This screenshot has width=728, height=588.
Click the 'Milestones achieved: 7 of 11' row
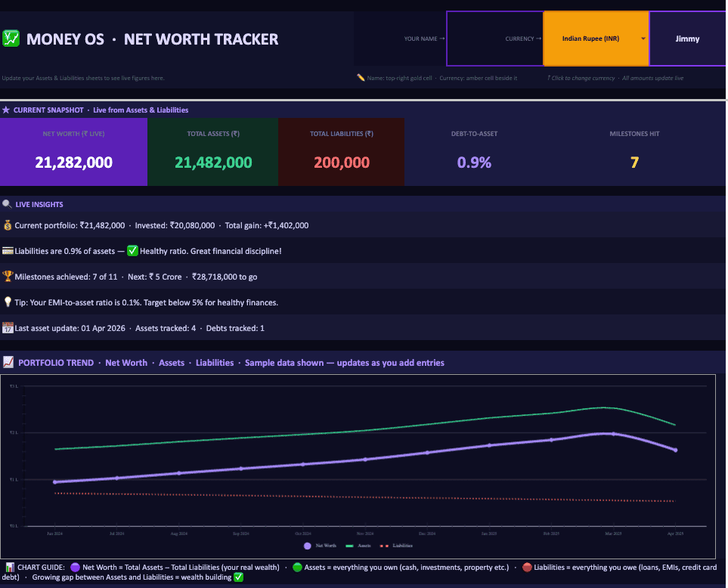pyautogui.click(x=363, y=277)
